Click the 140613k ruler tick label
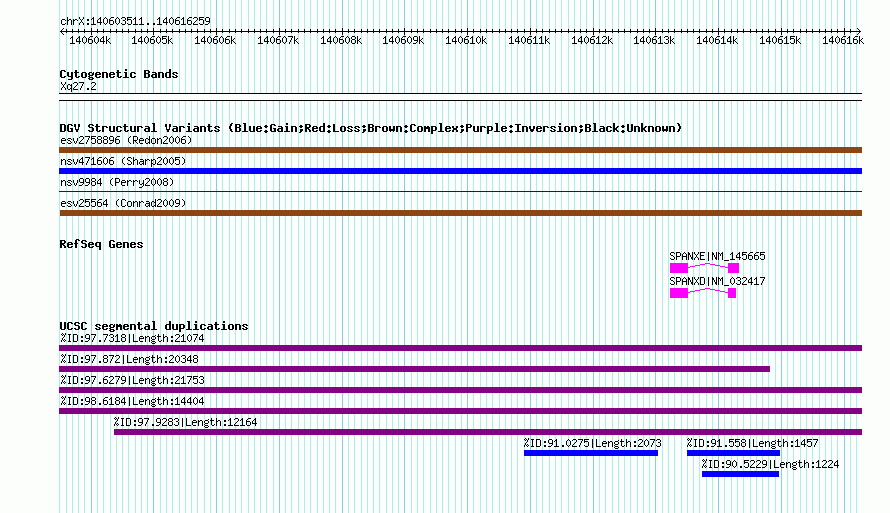 654,40
